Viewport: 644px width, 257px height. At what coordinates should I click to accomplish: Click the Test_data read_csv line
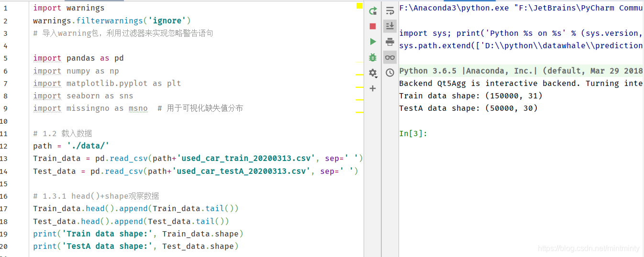tap(196, 171)
